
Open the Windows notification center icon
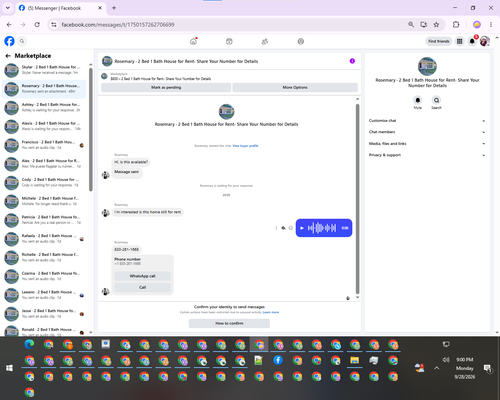coord(488,368)
